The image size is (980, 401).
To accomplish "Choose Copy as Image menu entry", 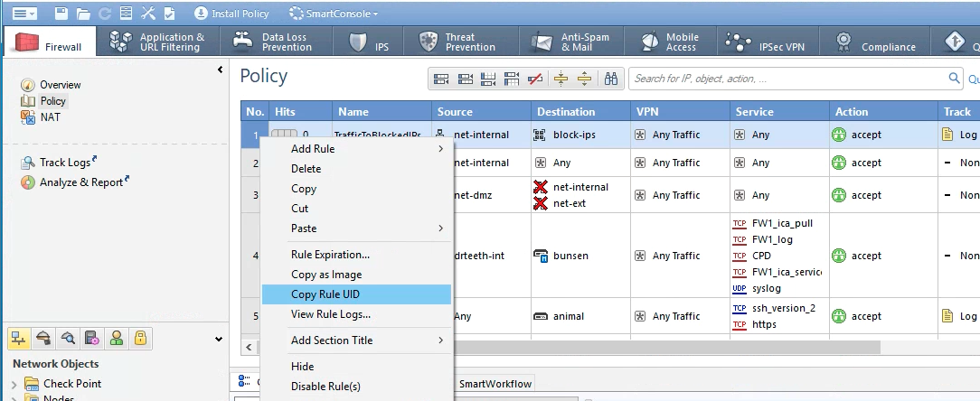I will coord(356,275).
